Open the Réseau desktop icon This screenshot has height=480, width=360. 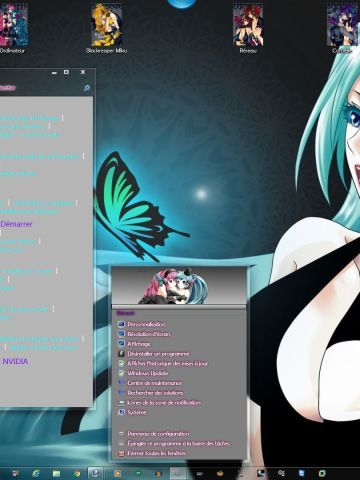(x=248, y=28)
